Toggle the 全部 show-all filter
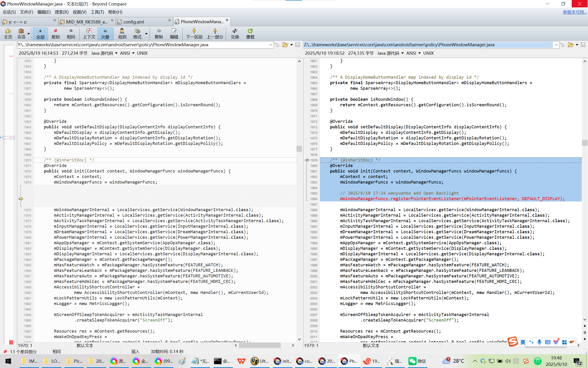The width and height of the screenshot is (588, 368). [x=40, y=34]
